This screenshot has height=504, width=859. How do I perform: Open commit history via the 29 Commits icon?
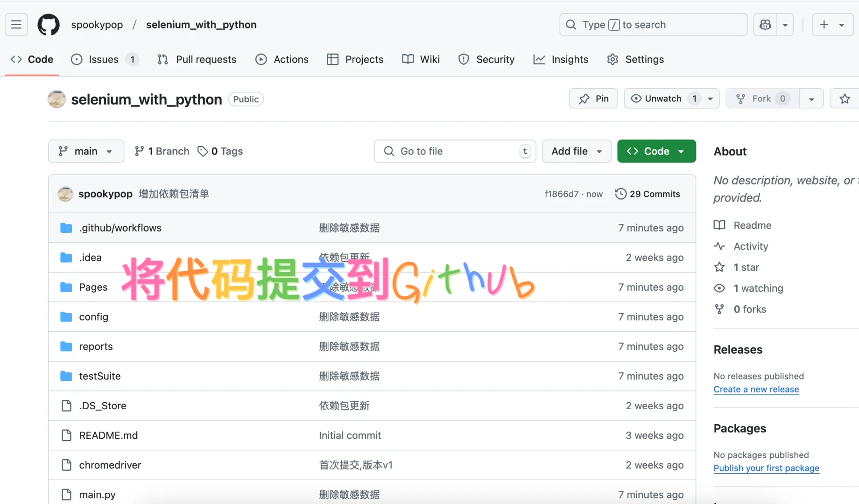coord(621,194)
